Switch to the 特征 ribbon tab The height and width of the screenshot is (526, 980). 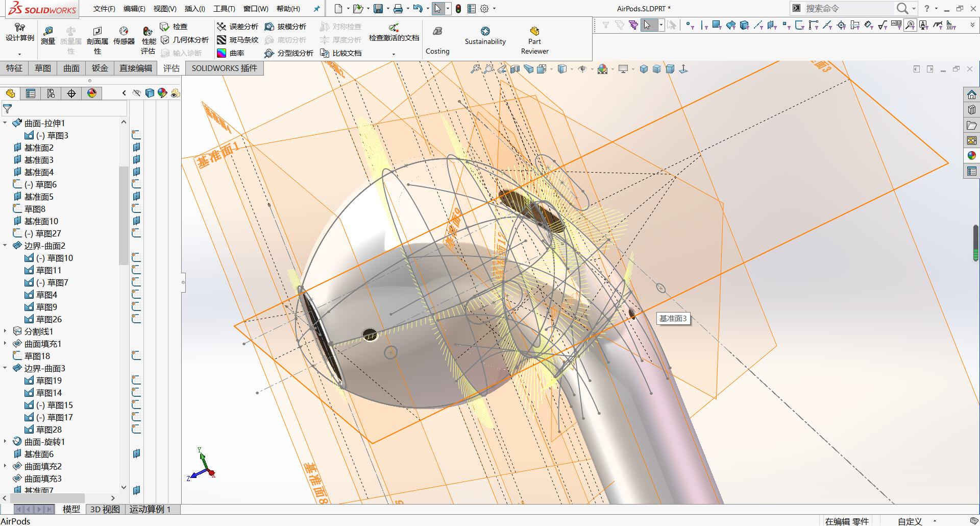coord(14,68)
